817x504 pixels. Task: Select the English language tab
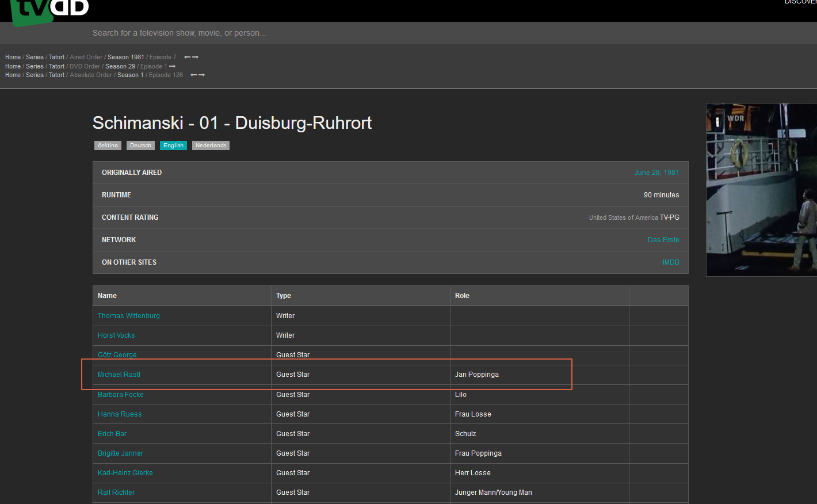pyautogui.click(x=173, y=146)
